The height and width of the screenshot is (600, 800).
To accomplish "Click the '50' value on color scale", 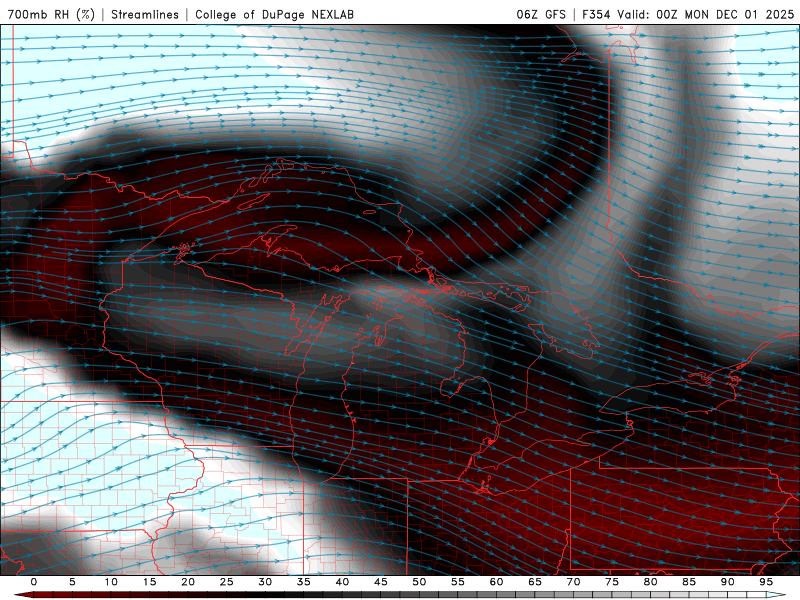I will point(419,582).
